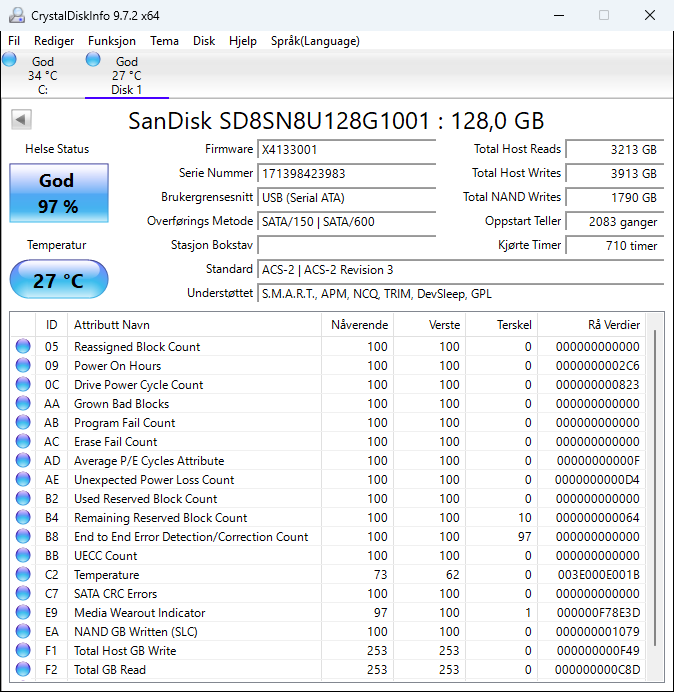Click the Verste column header
The image size is (674, 692).
(x=429, y=325)
